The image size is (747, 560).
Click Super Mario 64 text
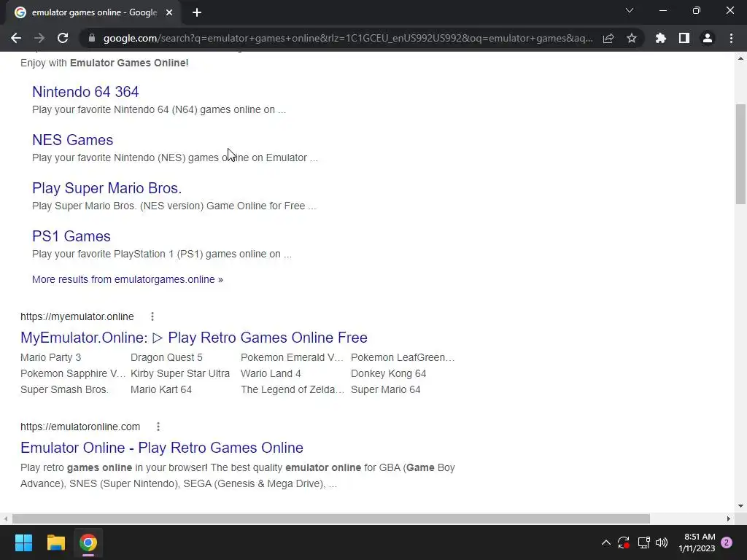pos(385,389)
